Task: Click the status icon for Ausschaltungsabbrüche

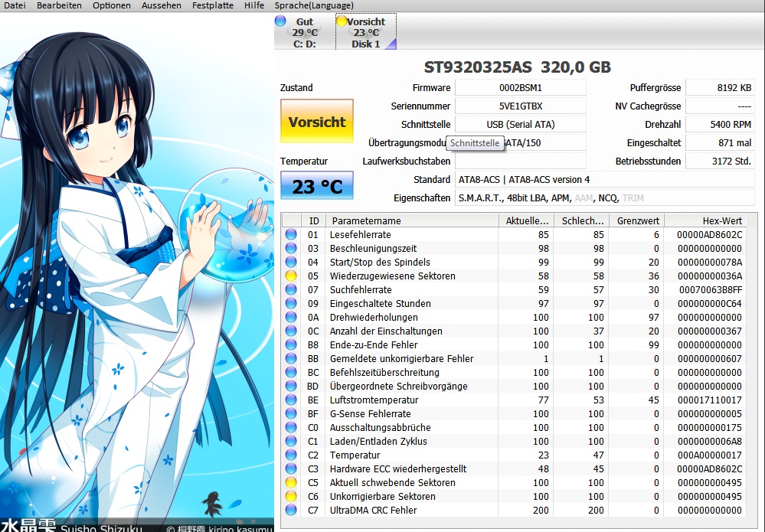Action: coord(291,427)
